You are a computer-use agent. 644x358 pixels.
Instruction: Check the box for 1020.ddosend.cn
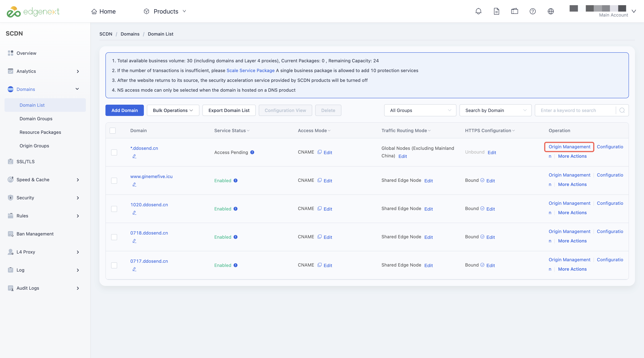[x=114, y=209]
